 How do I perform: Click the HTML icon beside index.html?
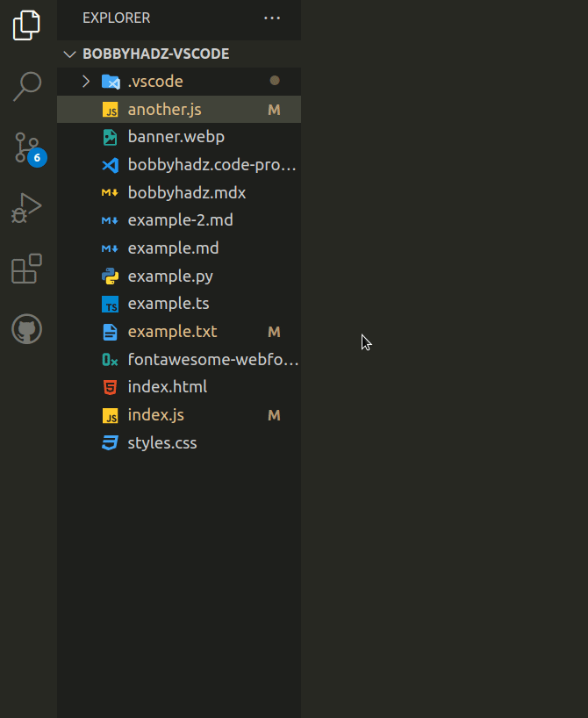point(109,386)
